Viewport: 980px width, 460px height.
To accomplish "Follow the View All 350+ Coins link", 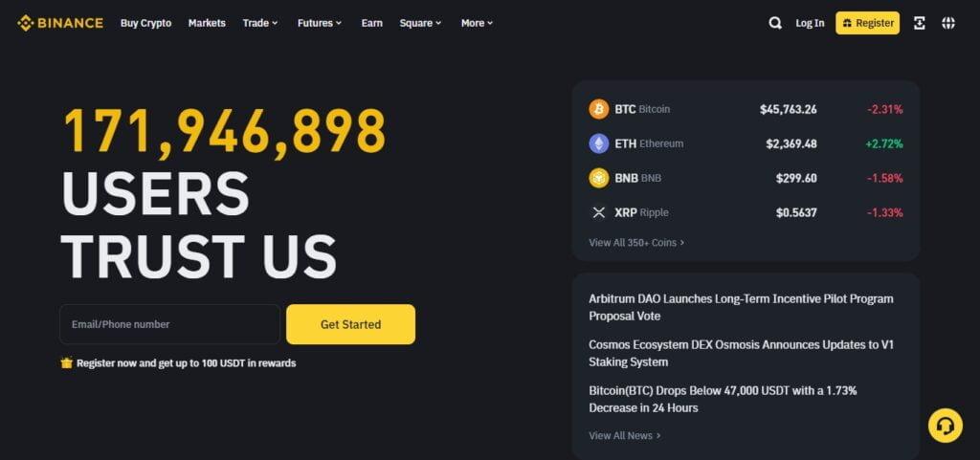I will 636,243.
